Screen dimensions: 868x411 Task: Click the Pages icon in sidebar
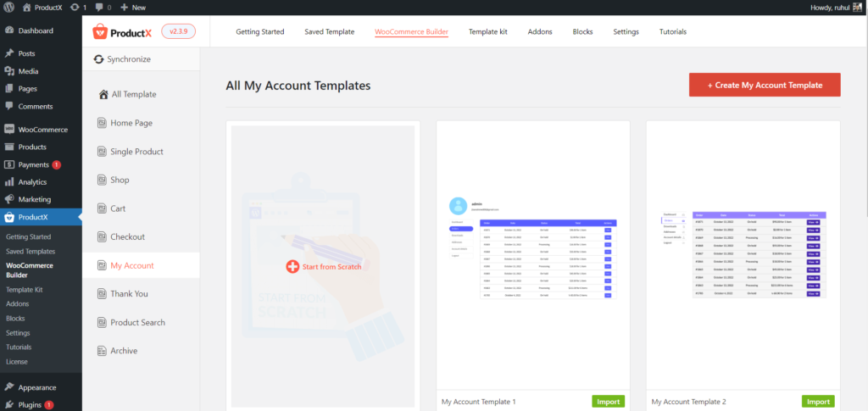pyautogui.click(x=9, y=88)
